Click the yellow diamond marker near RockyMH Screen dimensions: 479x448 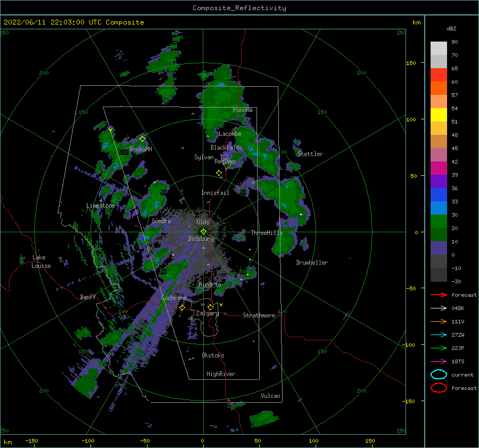(142, 139)
